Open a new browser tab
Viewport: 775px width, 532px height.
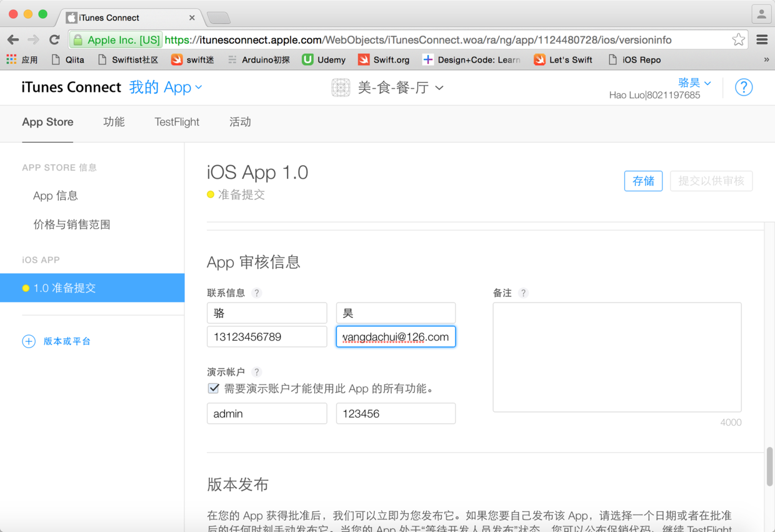point(218,18)
